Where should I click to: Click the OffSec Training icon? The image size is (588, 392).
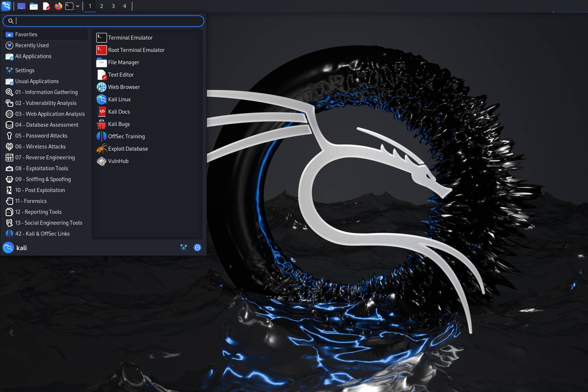101,136
